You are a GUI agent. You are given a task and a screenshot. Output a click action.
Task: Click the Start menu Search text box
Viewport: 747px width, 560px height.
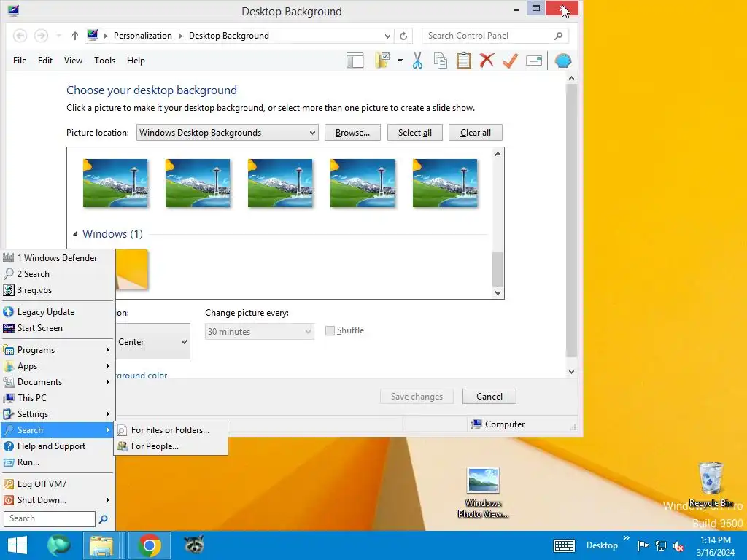click(50, 518)
